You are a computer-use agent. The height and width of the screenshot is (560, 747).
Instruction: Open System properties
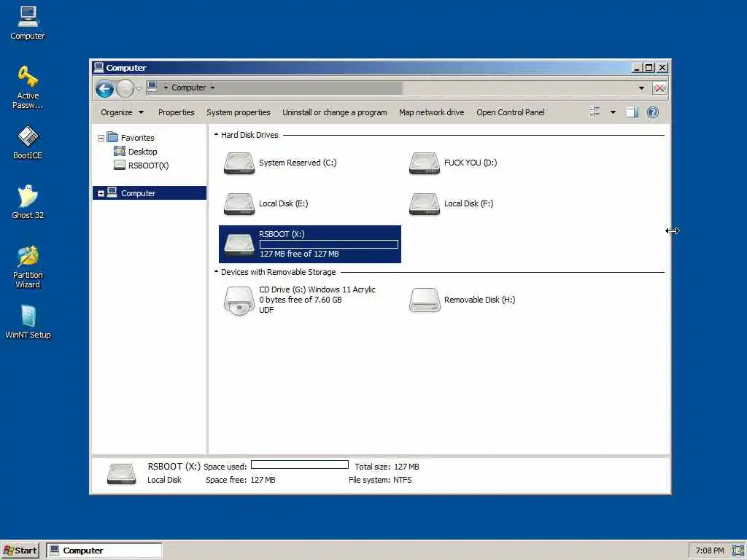(x=239, y=112)
